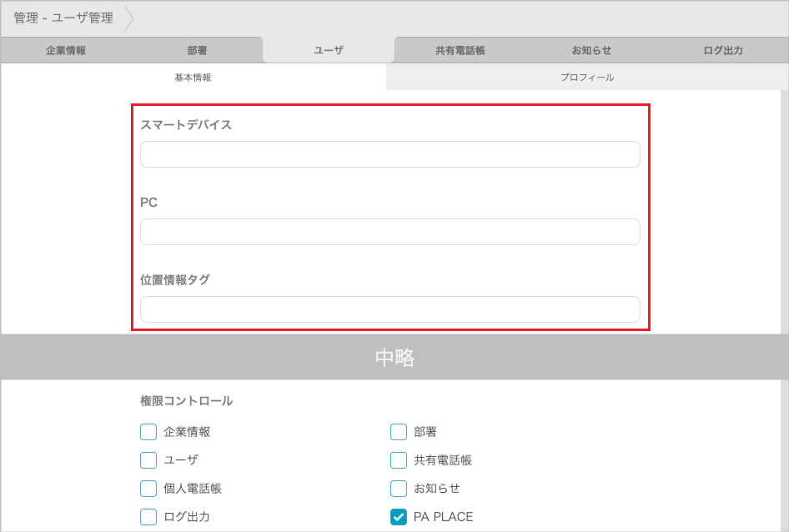Image resolution: width=789 pixels, height=532 pixels.
Task: Enable the 共有電話帳 permission checkbox
Action: tap(399, 460)
